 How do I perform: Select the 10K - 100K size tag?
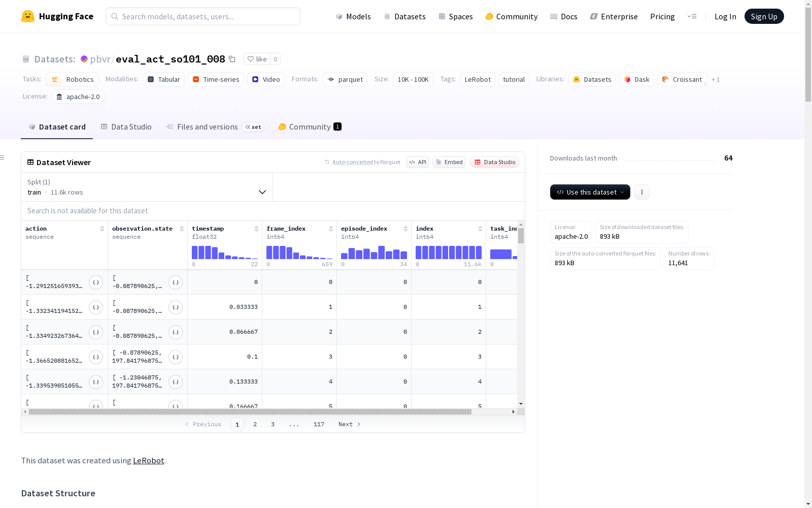tap(413, 79)
